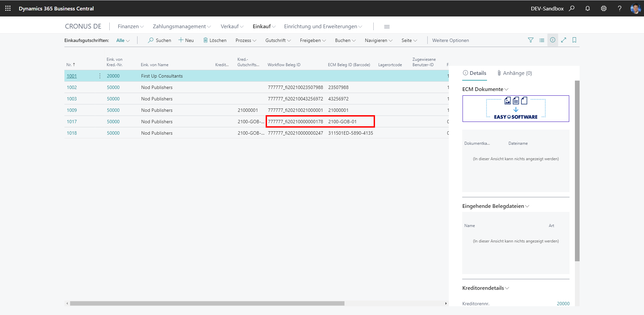Click Kreditorennr. value 20000 link

point(563,304)
